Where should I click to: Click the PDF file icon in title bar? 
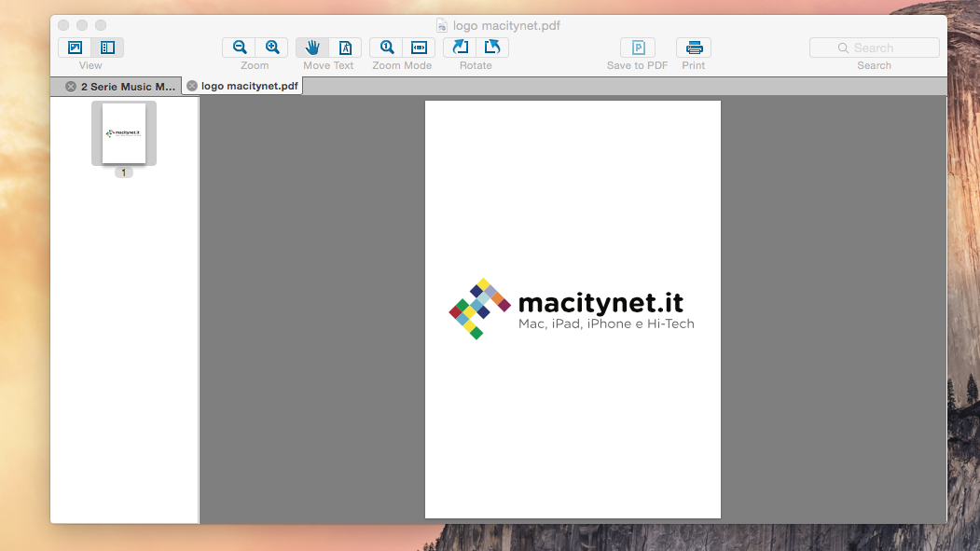pyautogui.click(x=442, y=25)
